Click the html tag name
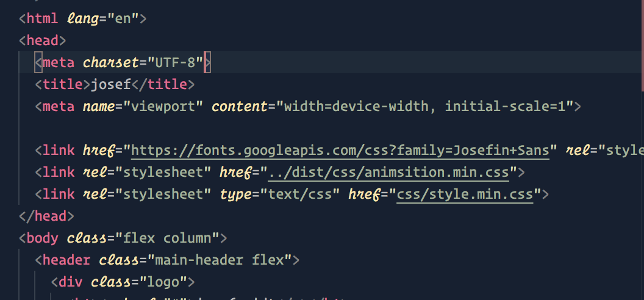Viewport: 644px width, 300px height. [x=42, y=18]
